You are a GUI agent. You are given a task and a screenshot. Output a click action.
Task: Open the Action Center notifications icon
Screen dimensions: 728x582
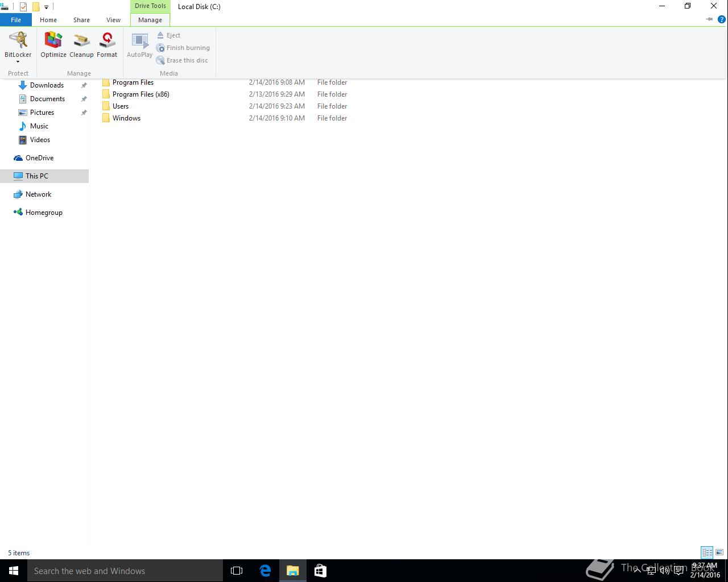point(679,571)
